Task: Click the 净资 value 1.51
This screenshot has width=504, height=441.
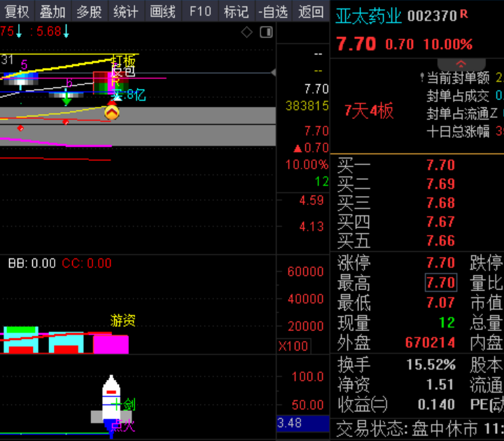Action: click(x=440, y=384)
